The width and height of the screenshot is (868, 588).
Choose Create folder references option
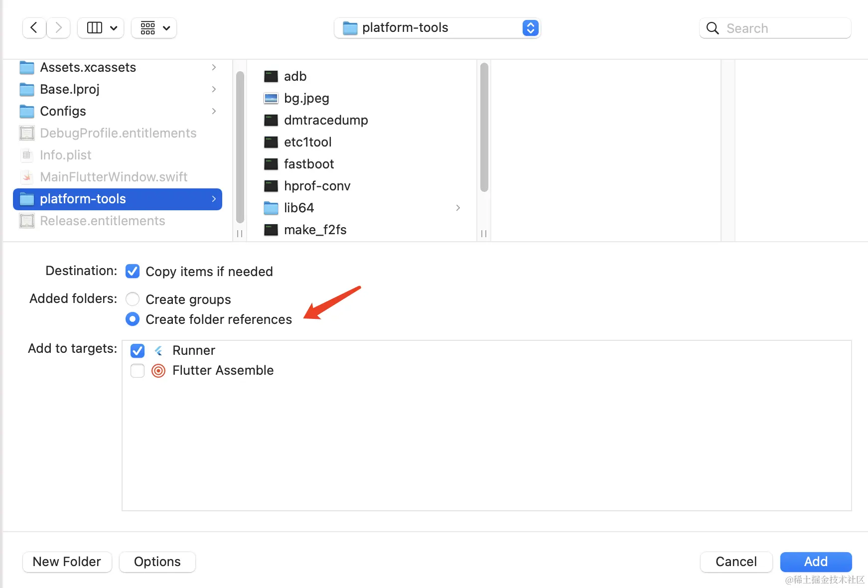[x=133, y=319]
